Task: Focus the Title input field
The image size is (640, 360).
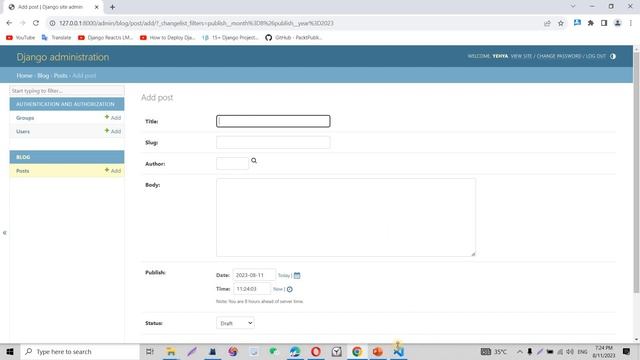Action: click(x=273, y=121)
